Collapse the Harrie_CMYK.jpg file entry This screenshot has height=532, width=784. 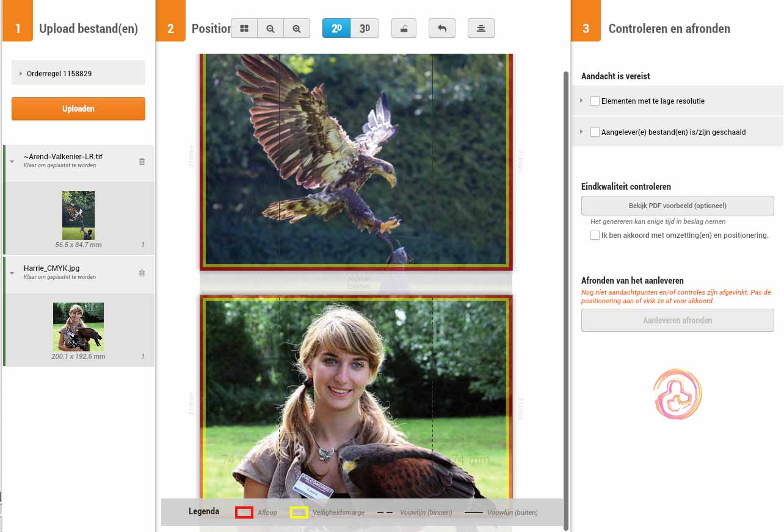(12, 273)
